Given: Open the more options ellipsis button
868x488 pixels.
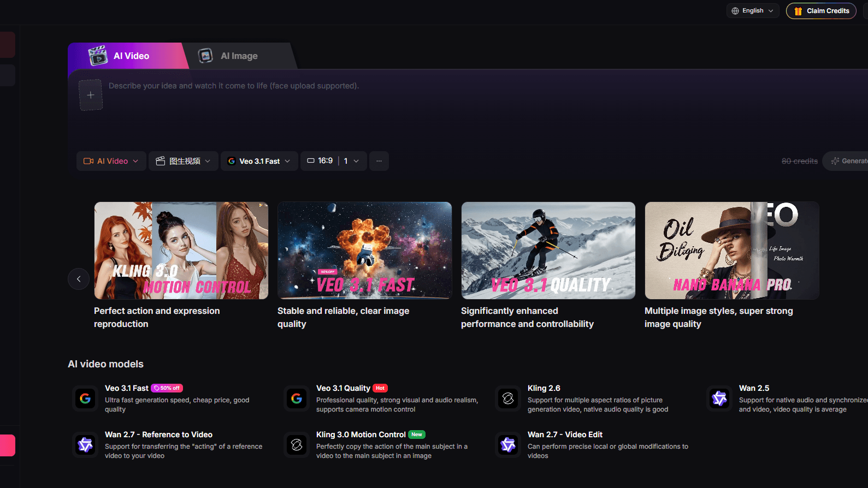Looking at the screenshot, I should coord(379,161).
